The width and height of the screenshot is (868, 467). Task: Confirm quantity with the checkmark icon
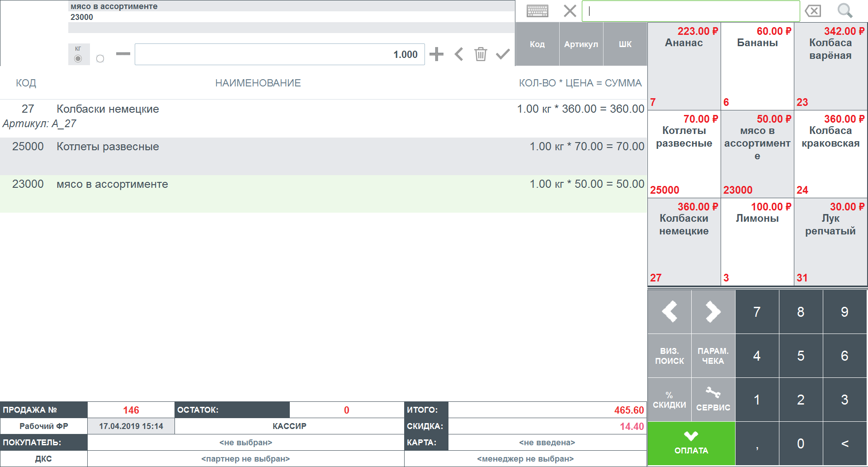(503, 54)
